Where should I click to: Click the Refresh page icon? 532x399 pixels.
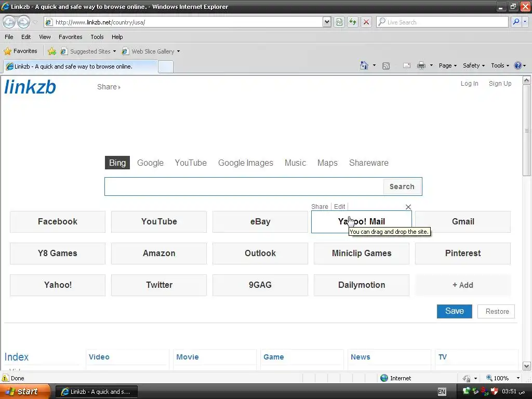353,22
